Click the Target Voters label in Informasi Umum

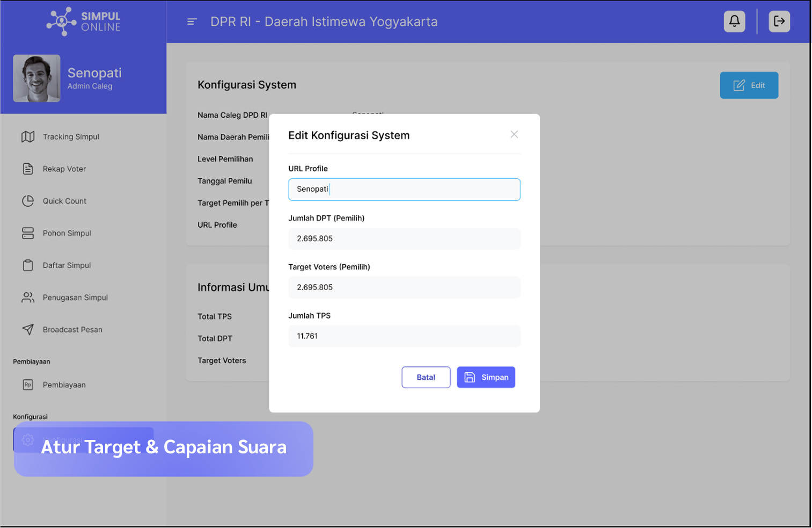click(222, 361)
